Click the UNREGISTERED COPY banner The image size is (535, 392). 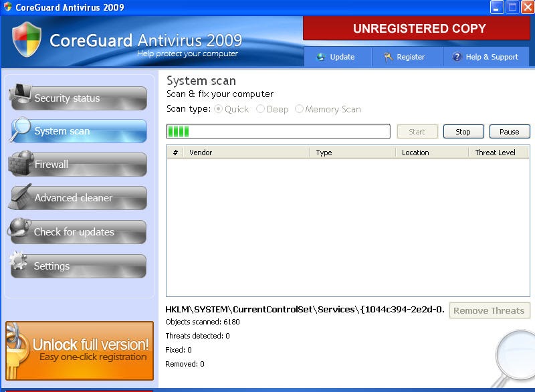[x=417, y=28]
